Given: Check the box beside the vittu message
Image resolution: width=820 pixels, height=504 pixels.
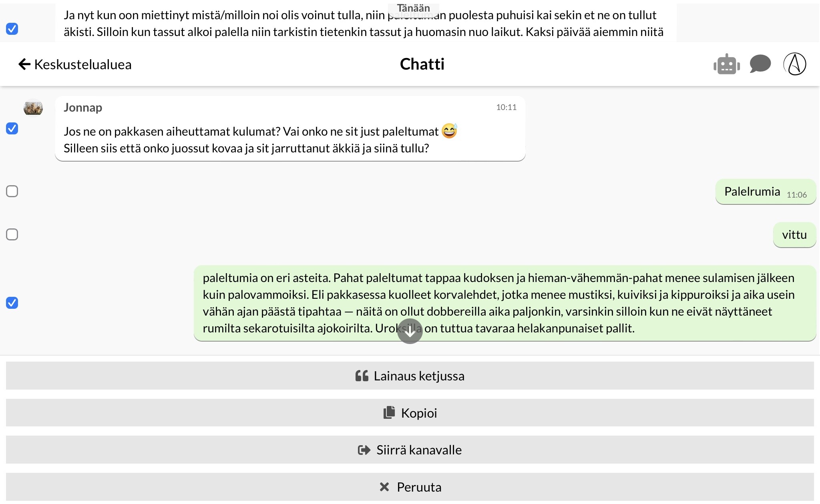Looking at the screenshot, I should 12,234.
